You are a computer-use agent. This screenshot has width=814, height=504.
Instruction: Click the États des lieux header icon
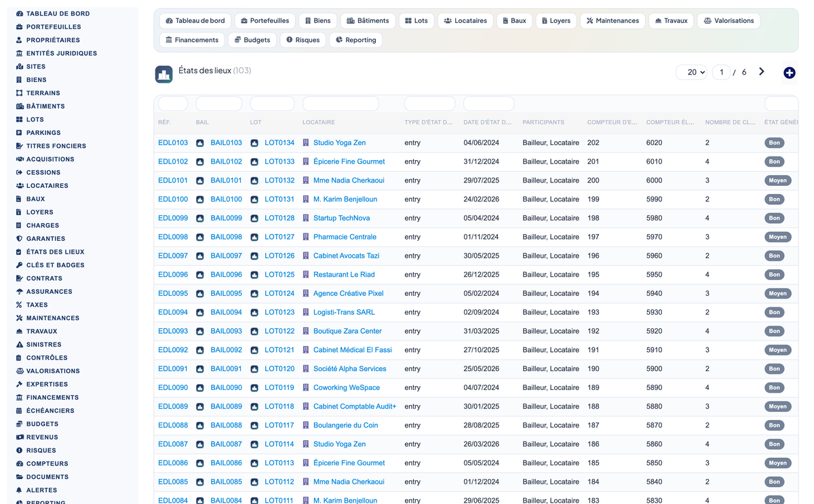163,75
